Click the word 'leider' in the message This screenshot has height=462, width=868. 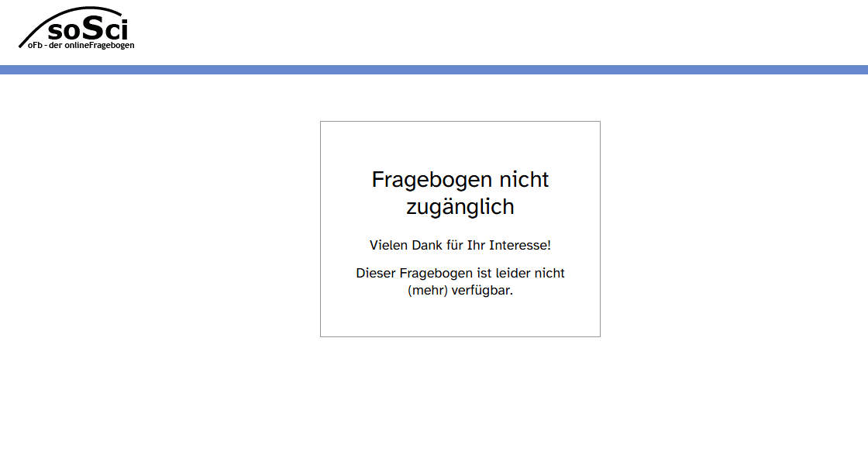[x=510, y=273]
